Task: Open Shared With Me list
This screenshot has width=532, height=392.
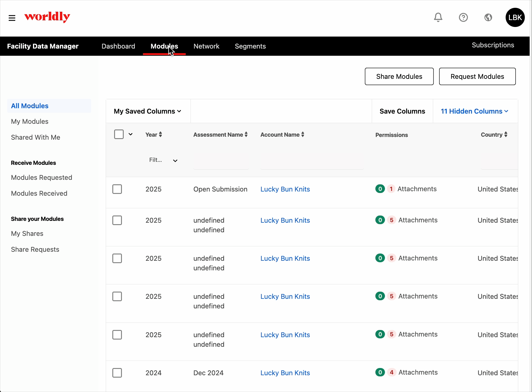Action: click(36, 137)
